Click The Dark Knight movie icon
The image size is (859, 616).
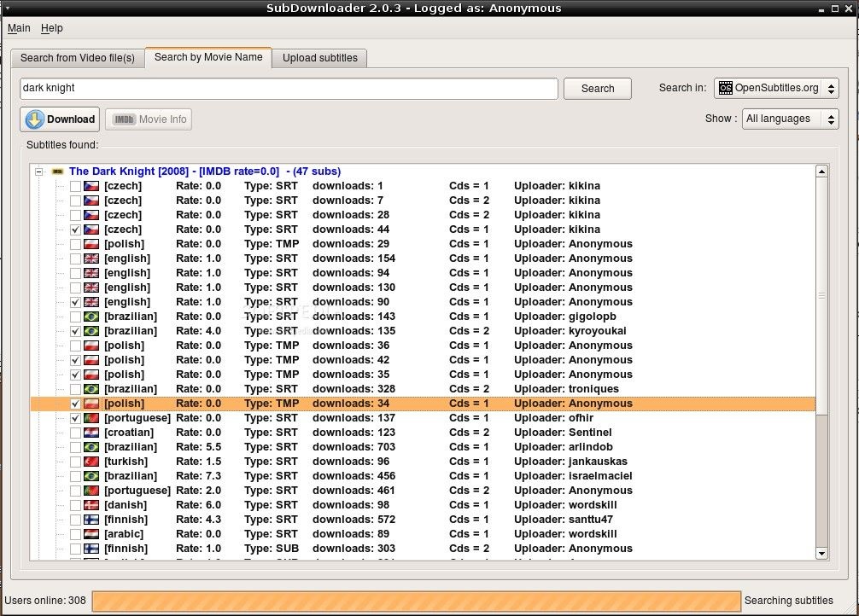(57, 171)
